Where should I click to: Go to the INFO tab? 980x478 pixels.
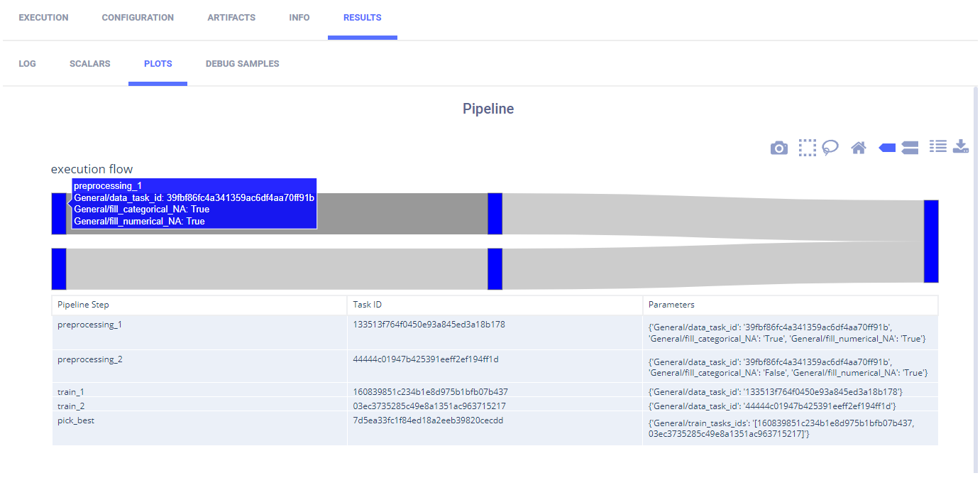tap(299, 18)
